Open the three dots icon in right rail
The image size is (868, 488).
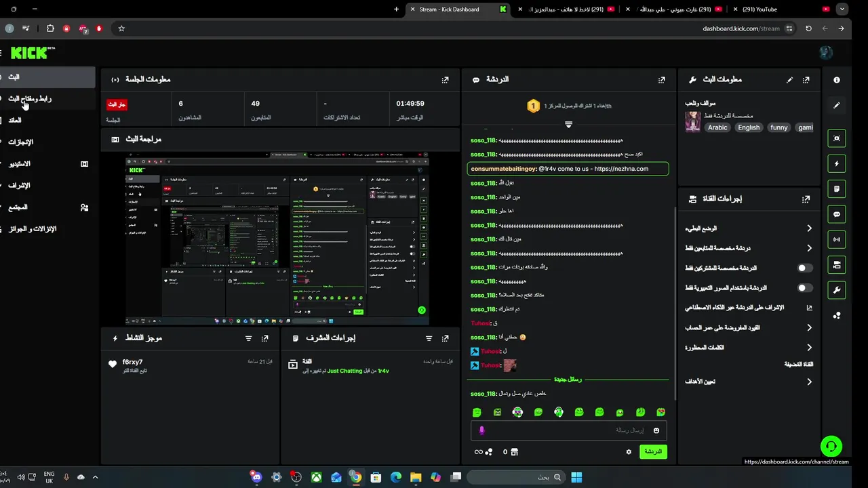pos(837,315)
